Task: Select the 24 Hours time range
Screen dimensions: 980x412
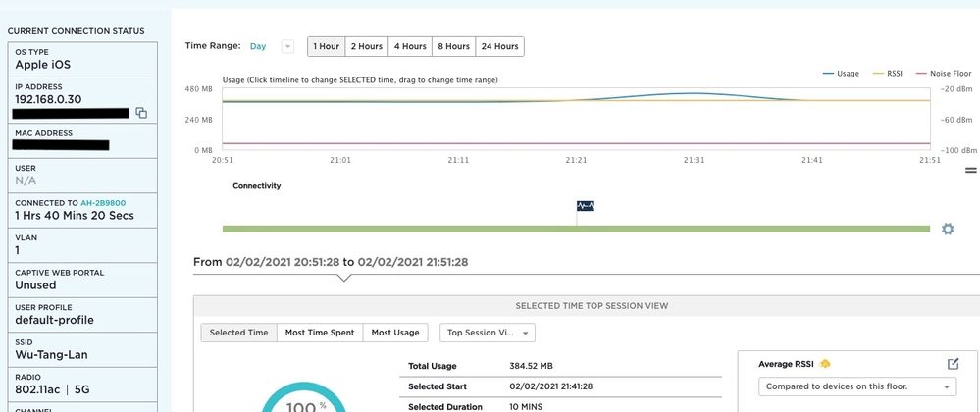Action: [499, 46]
